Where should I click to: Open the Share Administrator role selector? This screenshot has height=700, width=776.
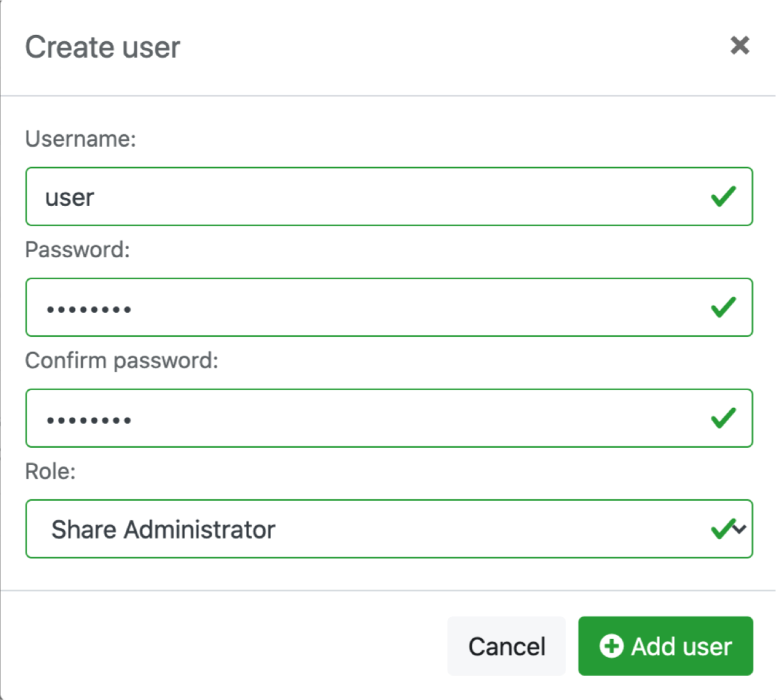[367, 529]
